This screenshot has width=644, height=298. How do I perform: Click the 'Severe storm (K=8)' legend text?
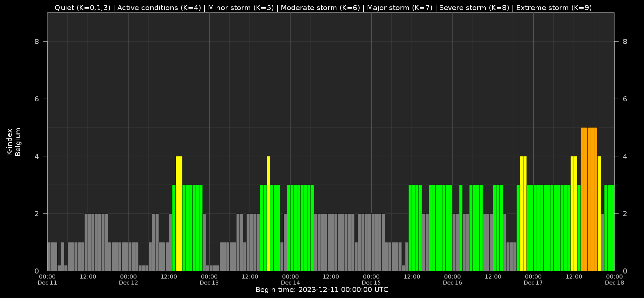tap(474, 8)
